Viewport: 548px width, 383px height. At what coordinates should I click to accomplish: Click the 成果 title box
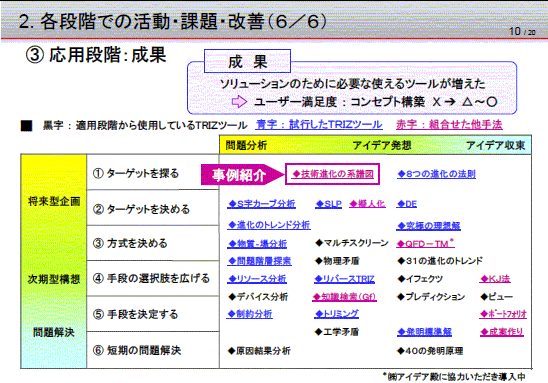point(247,61)
